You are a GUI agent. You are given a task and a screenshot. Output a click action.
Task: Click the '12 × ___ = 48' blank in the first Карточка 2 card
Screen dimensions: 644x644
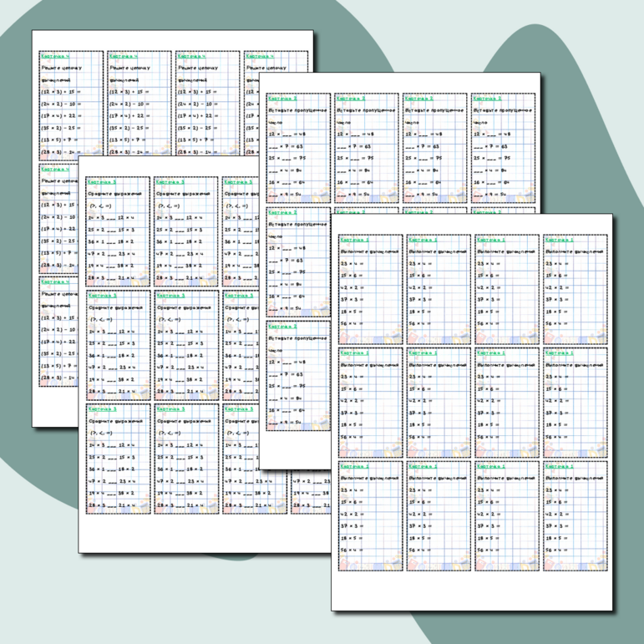point(286,133)
